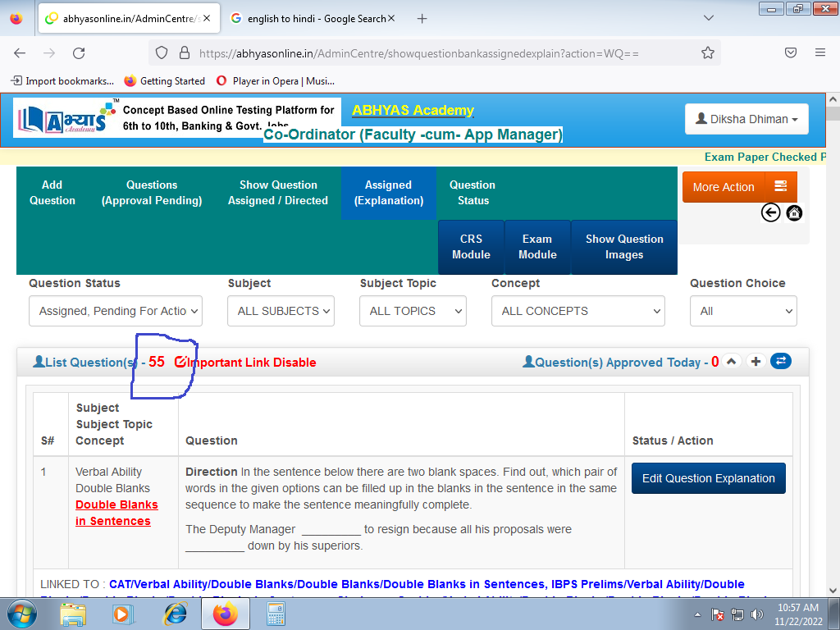Click Edit Question Explanation button

(708, 478)
